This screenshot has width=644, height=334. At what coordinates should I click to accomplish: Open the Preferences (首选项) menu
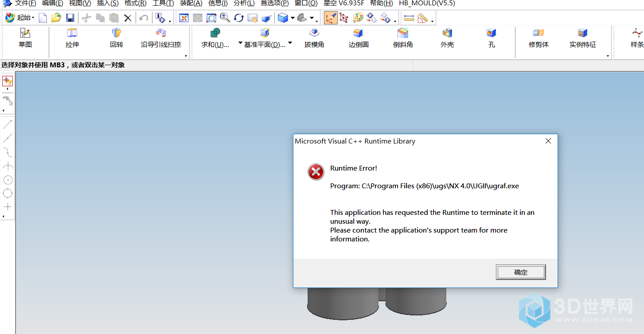point(274,4)
